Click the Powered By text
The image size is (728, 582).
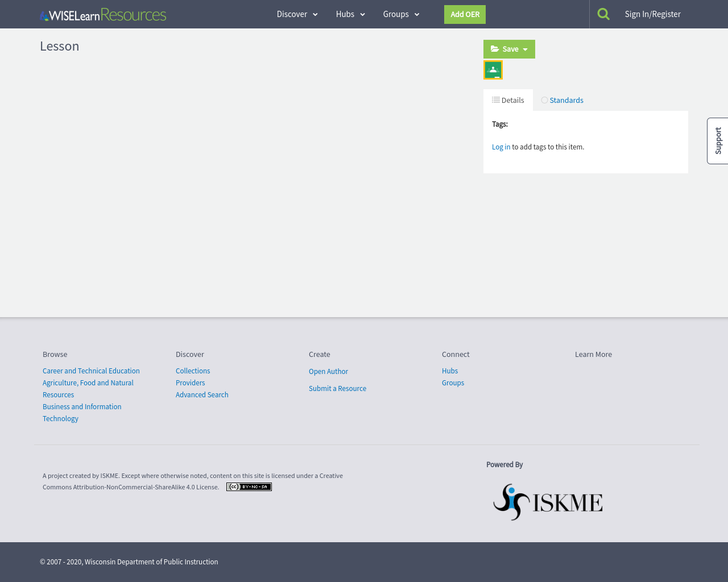[504, 464]
